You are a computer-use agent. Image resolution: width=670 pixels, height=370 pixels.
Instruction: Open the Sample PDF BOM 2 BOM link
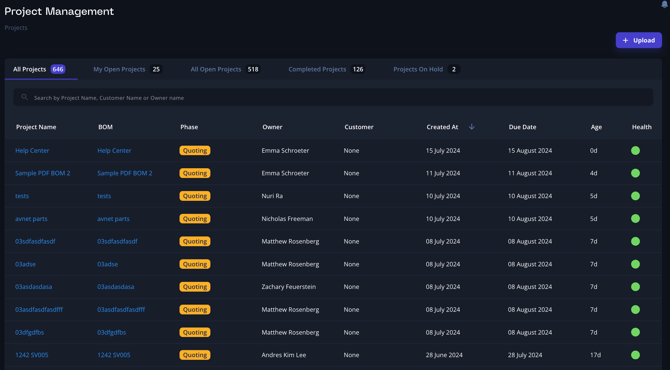pos(125,173)
